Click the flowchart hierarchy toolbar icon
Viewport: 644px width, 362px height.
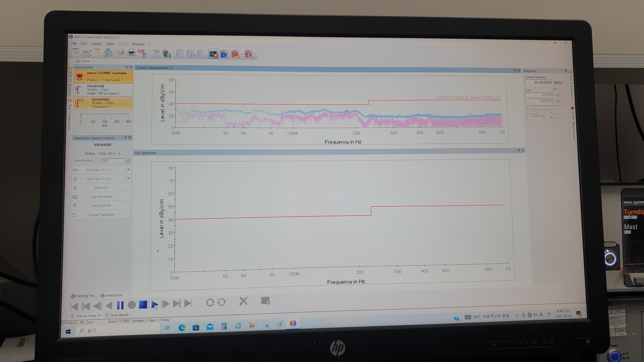point(108,53)
